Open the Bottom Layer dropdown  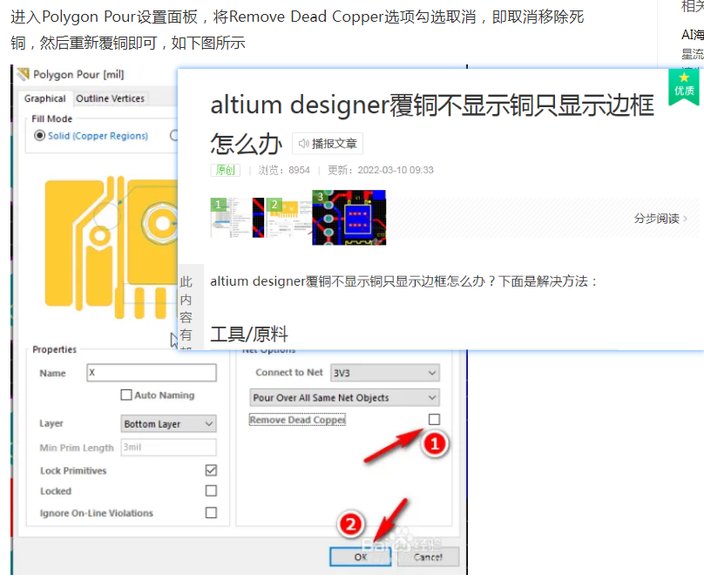168,423
